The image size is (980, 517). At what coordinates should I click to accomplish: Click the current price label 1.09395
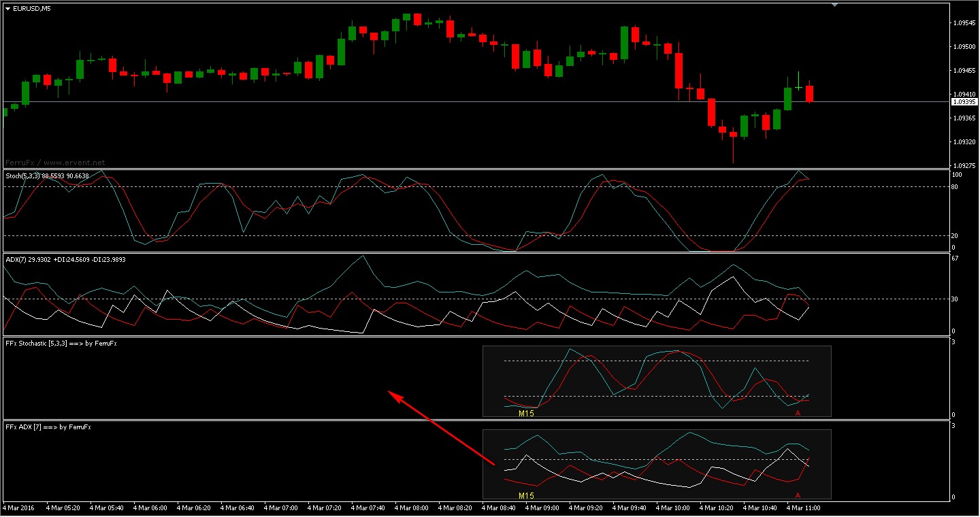tap(964, 102)
